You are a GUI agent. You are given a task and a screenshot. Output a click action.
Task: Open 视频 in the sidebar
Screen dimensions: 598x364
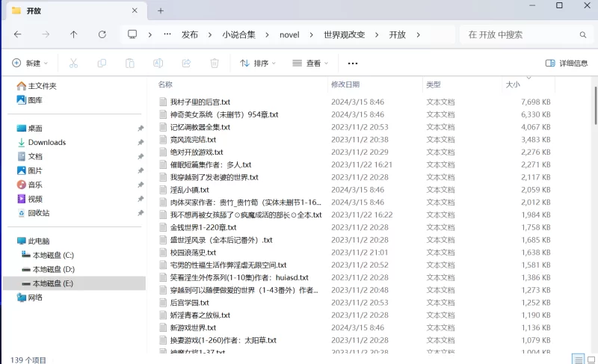click(x=29, y=199)
